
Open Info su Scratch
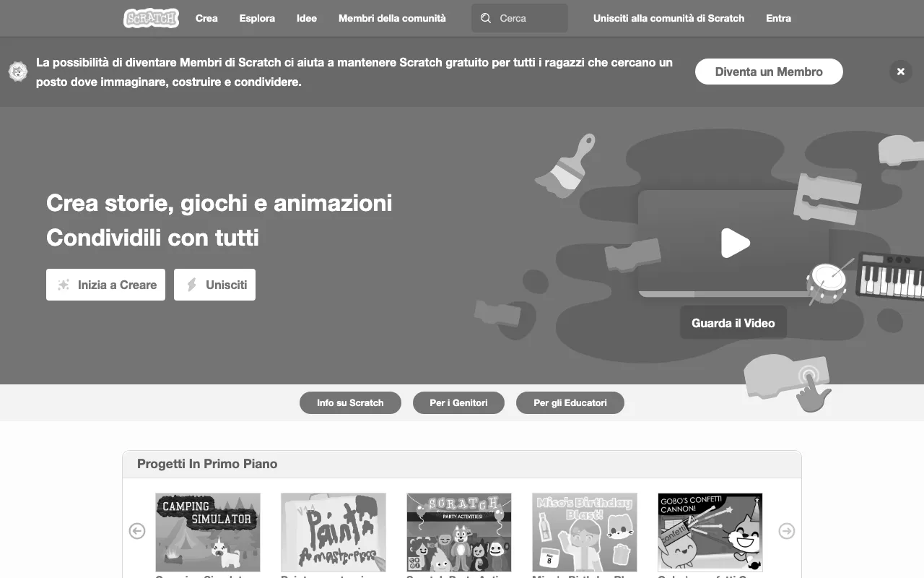pyautogui.click(x=350, y=402)
